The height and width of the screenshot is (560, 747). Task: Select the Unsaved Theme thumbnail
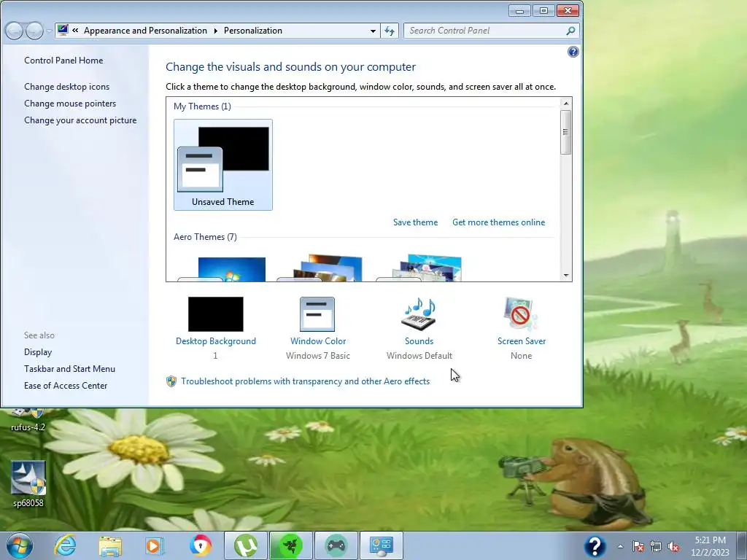(x=223, y=165)
